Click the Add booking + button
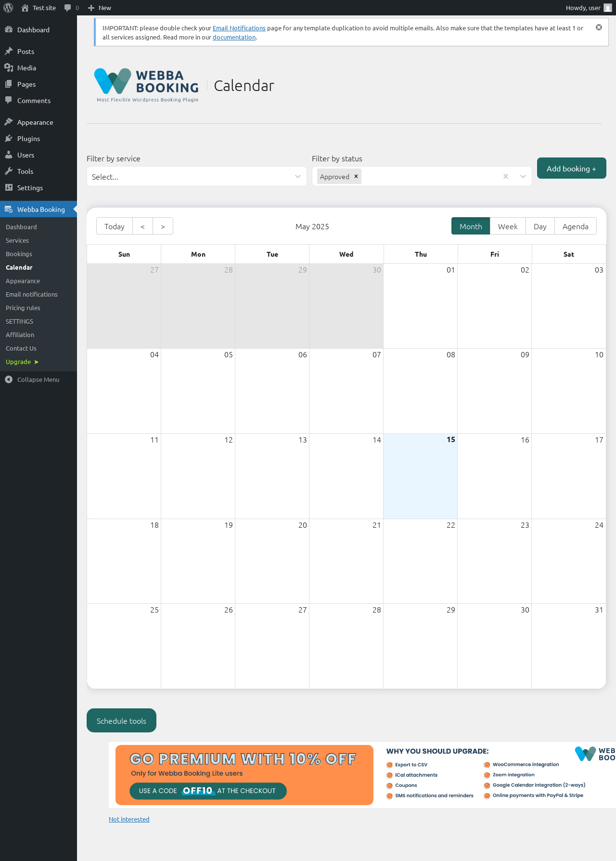616x861 pixels. click(572, 168)
